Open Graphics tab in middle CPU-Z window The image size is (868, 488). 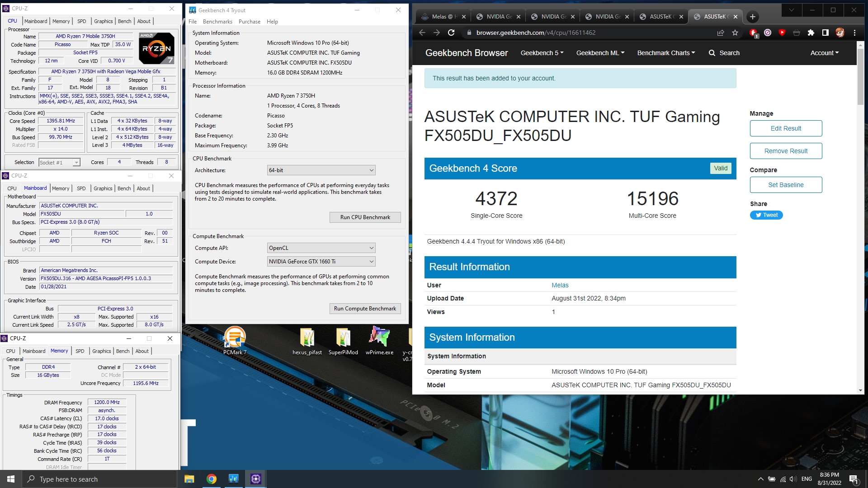coord(103,188)
